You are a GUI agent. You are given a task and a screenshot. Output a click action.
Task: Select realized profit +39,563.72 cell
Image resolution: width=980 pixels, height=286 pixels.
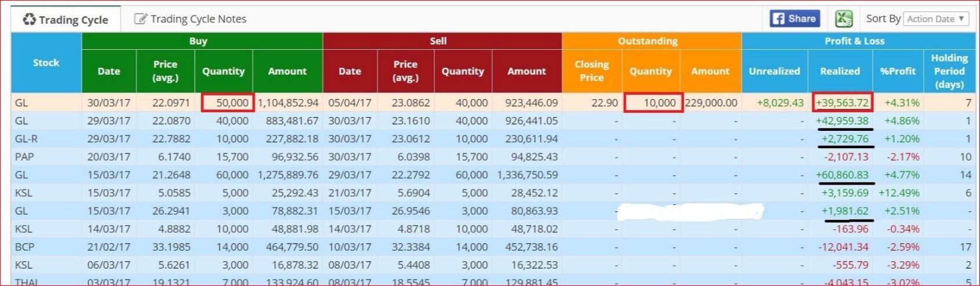click(x=843, y=102)
